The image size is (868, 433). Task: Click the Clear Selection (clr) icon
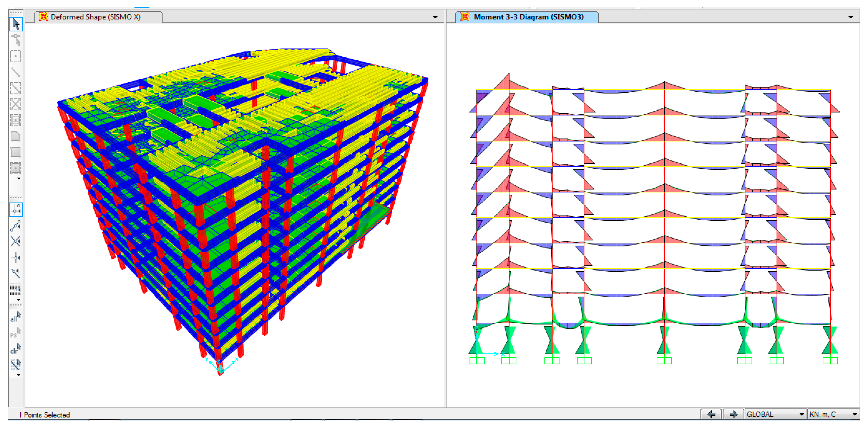pos(16,349)
